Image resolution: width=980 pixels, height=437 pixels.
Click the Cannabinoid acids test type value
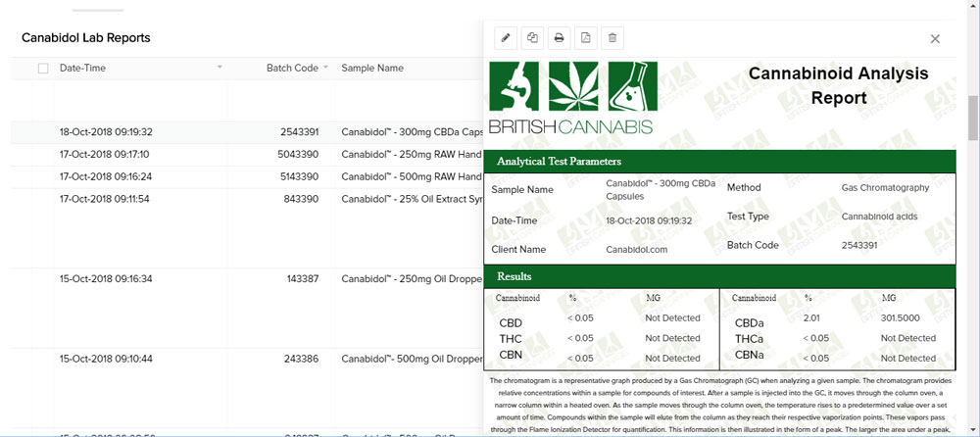point(879,217)
